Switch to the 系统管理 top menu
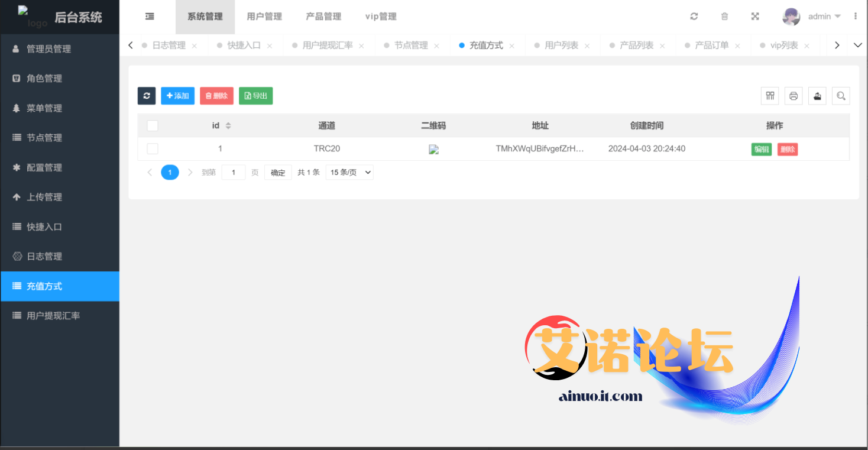 (x=205, y=17)
